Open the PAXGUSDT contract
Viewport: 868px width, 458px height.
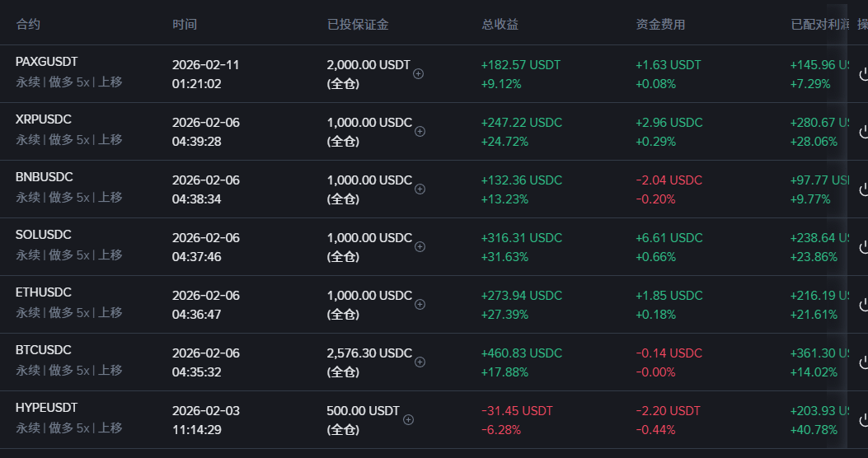pyautogui.click(x=46, y=62)
